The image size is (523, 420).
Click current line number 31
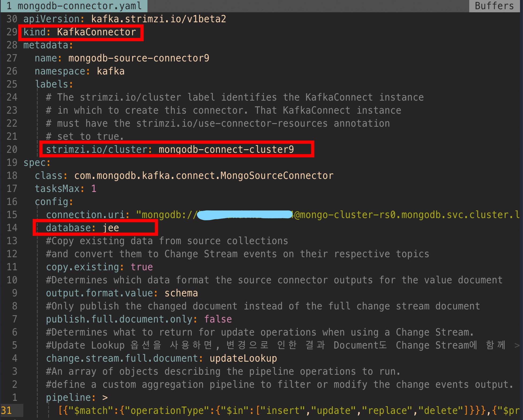(6, 410)
